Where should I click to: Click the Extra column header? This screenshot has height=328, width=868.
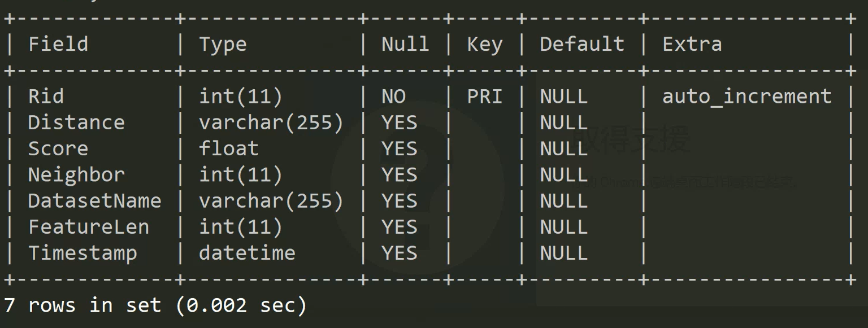692,44
